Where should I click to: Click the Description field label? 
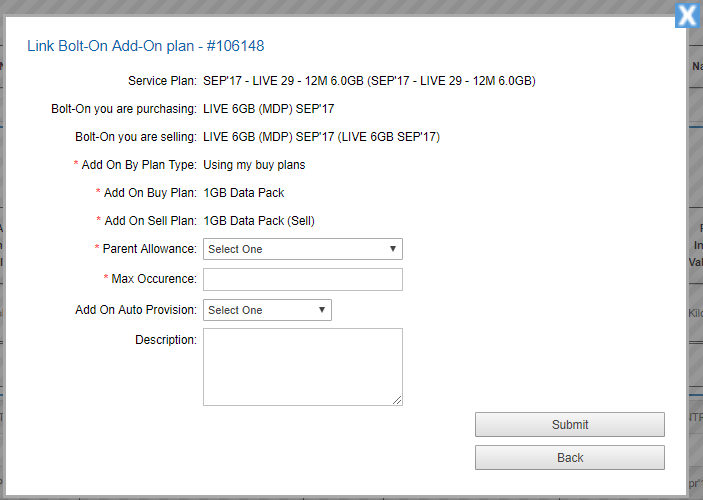tap(166, 340)
